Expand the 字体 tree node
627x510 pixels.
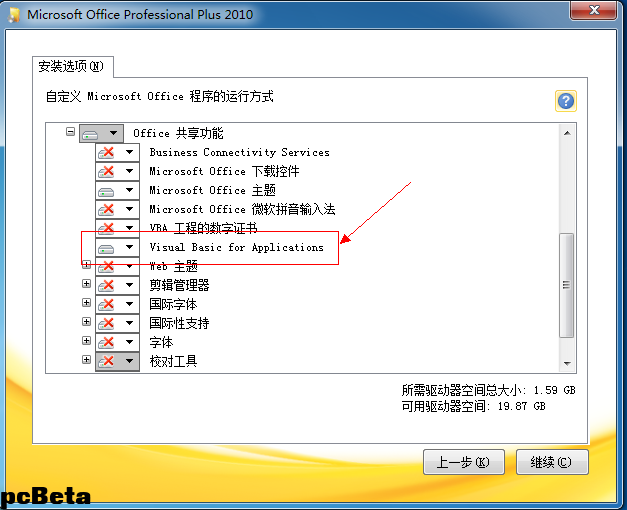click(86, 340)
